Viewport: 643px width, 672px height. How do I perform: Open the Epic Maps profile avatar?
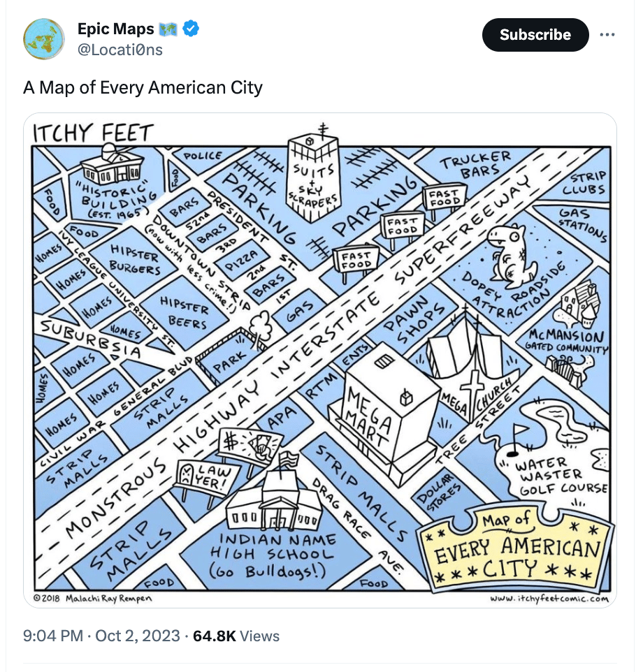tap(44, 39)
